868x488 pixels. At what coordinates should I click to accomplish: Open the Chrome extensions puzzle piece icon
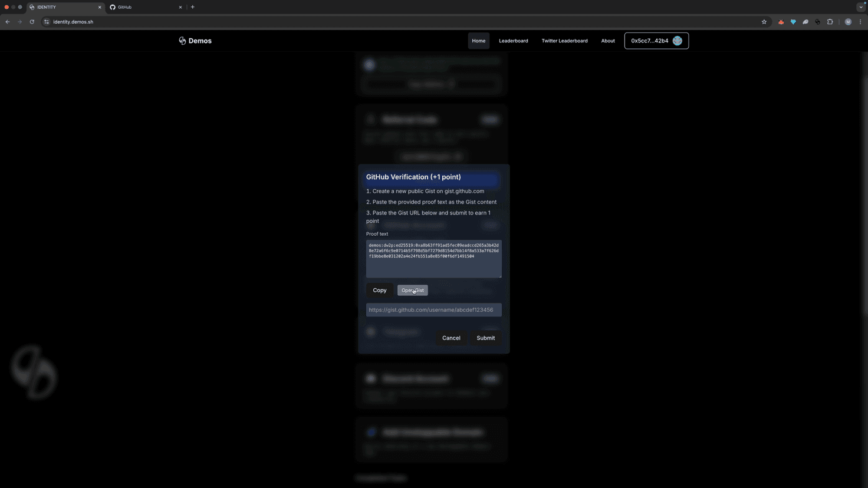point(830,22)
